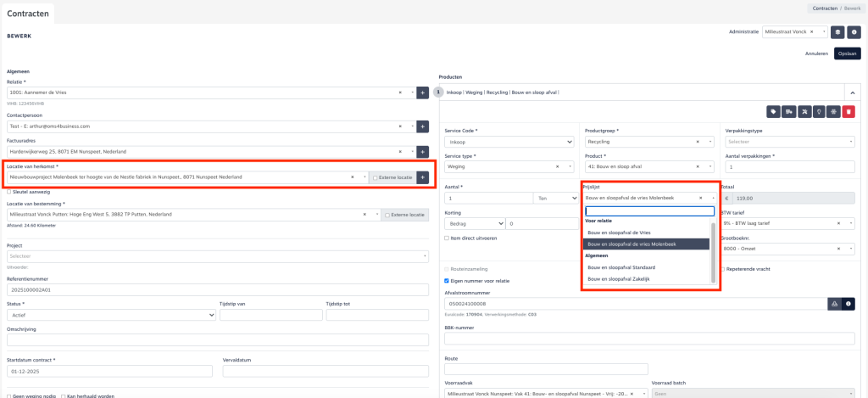This screenshot has height=398, width=868.
Task: Click the price tag icon in product toolbar
Action: pos(773,111)
